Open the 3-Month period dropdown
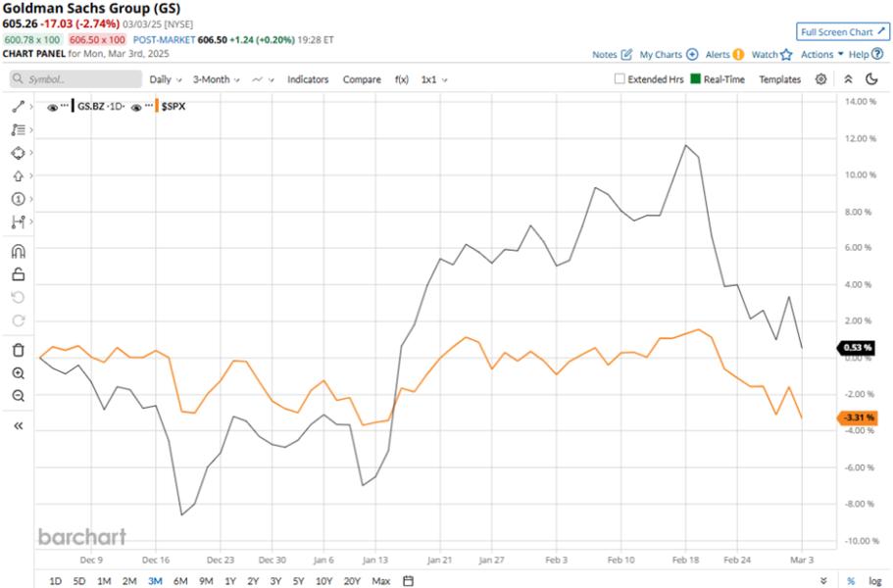893x588 pixels. click(x=216, y=79)
